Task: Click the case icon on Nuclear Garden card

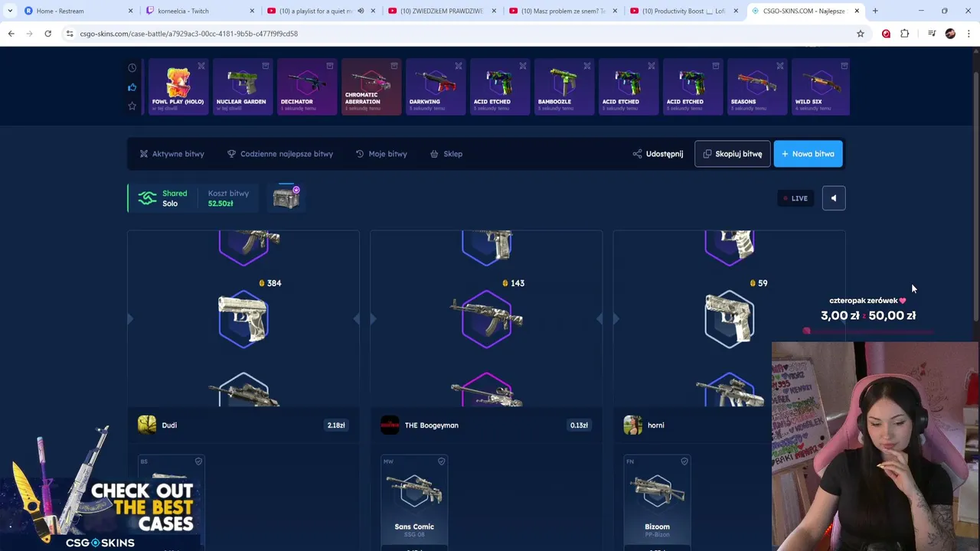Action: 266,66
